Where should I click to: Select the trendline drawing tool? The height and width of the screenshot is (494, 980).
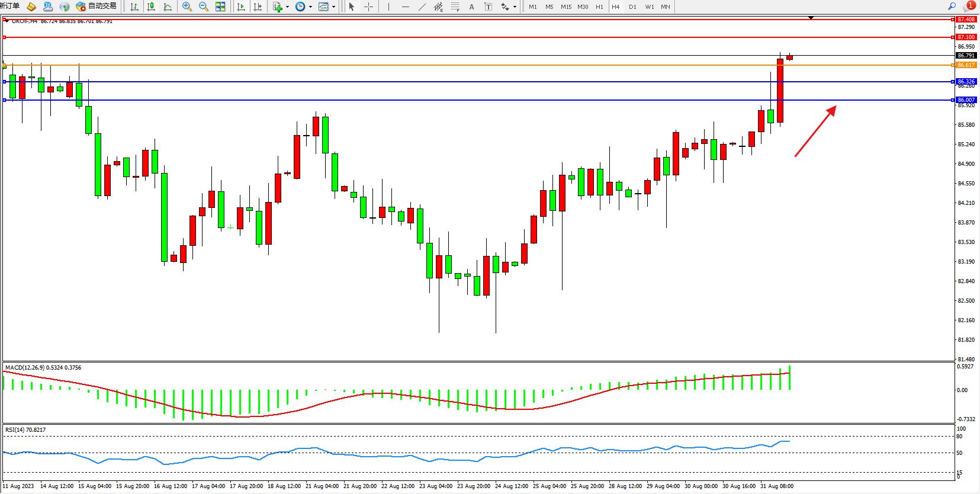[422, 7]
